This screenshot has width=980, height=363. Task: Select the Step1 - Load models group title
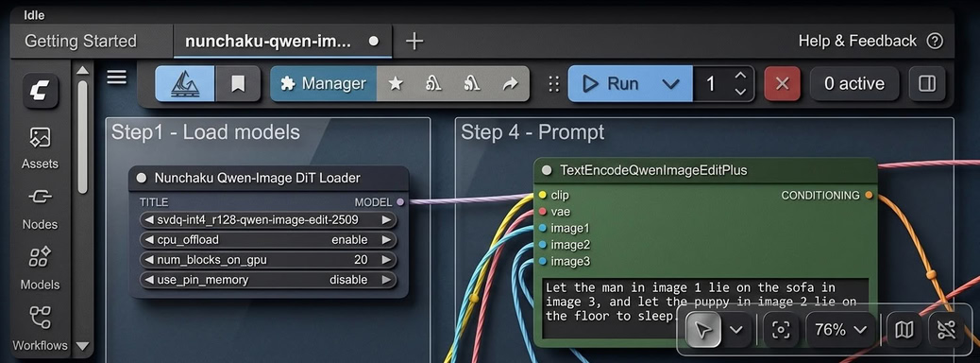(206, 132)
